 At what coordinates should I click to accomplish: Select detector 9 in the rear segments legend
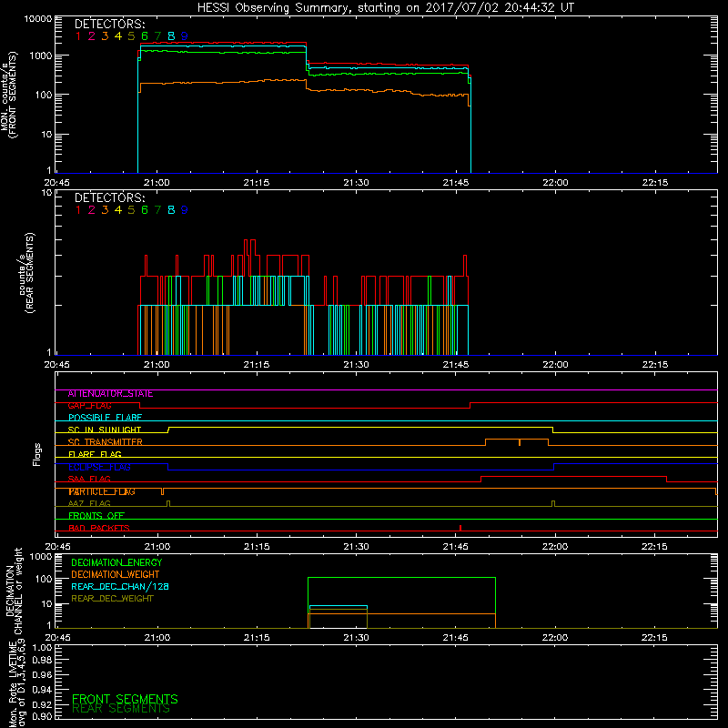click(x=185, y=210)
